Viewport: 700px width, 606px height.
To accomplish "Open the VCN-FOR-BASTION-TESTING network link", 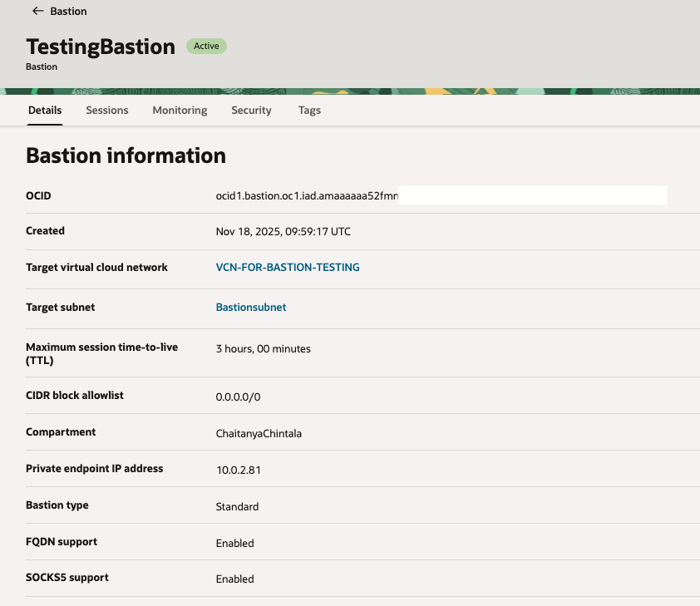I will coord(288,268).
